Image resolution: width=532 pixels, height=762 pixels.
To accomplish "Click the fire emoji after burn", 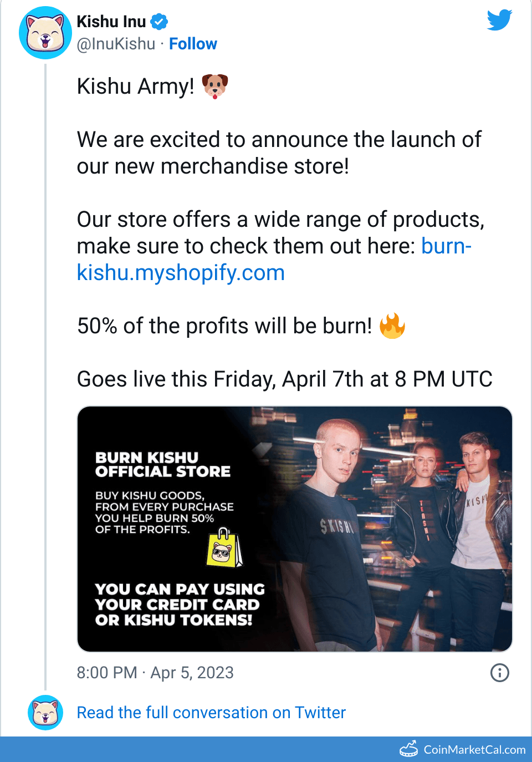I will pyautogui.click(x=392, y=326).
